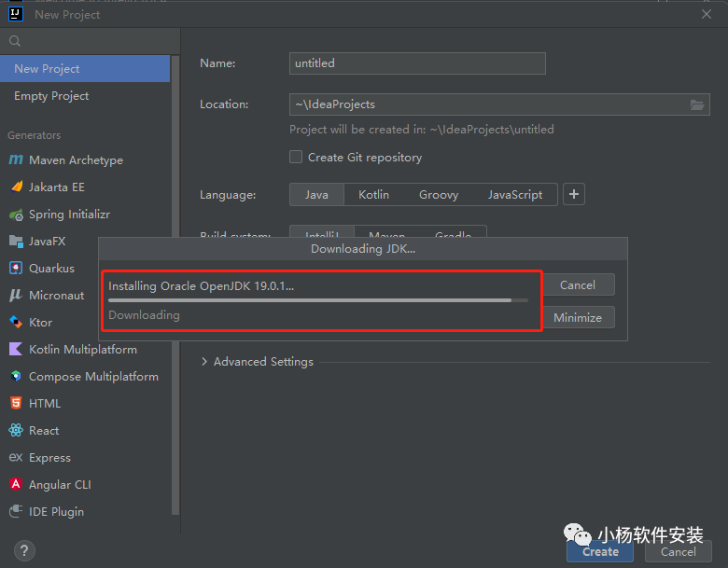
Task: Select Kotlin as the project language
Action: 373,195
